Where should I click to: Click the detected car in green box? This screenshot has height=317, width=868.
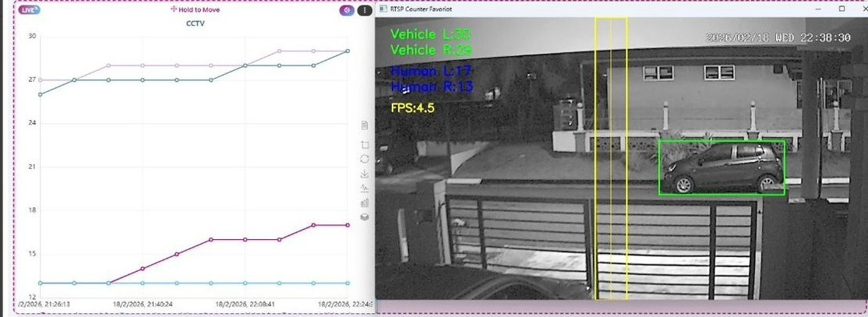(722, 167)
